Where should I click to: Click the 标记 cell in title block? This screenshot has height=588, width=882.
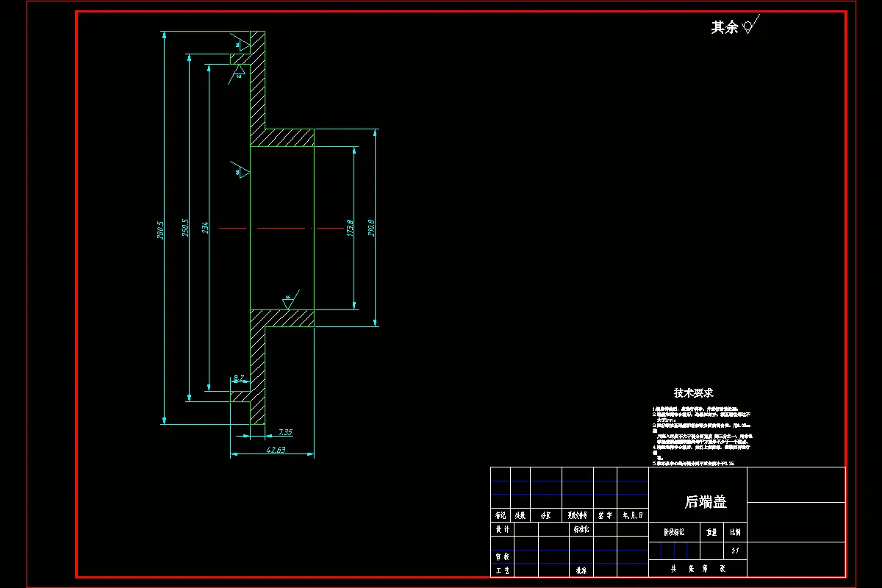click(x=501, y=515)
